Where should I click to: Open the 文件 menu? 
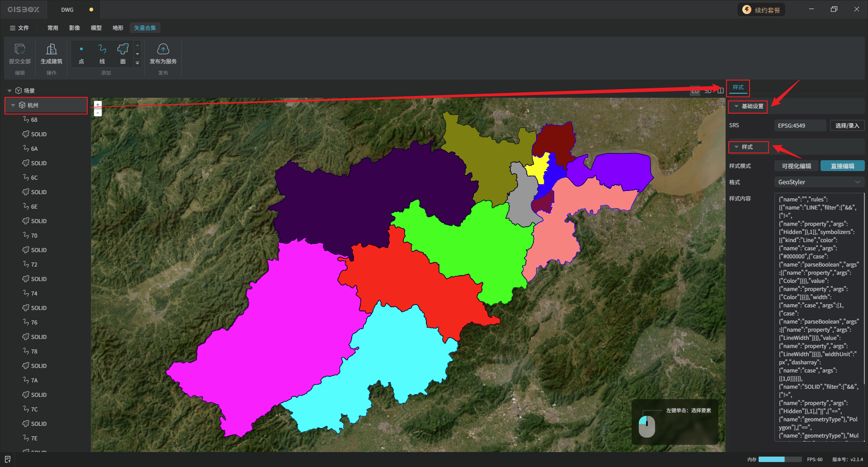[x=19, y=28]
